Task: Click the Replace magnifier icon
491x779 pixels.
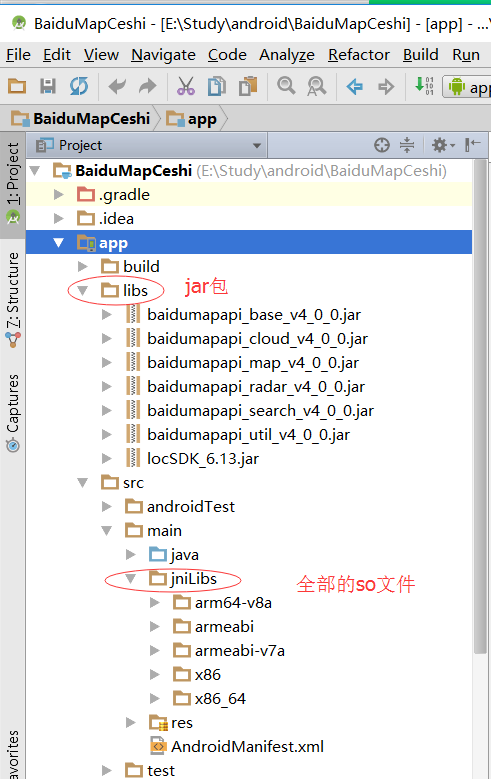Action: pyautogui.click(x=317, y=86)
